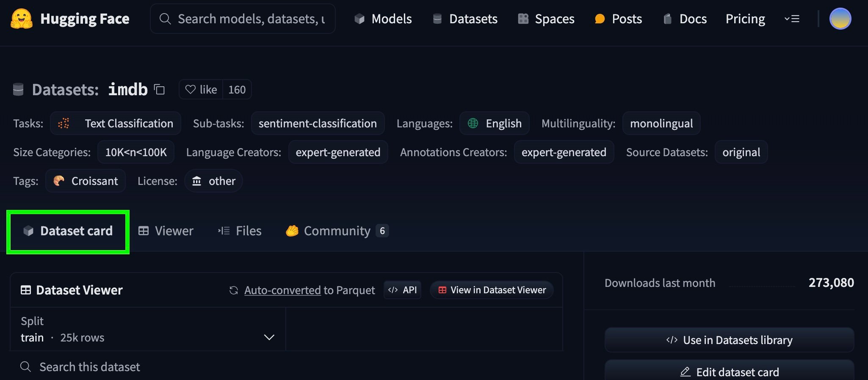Open Docs in the top navigation
Screen dimensions: 868x380
click(x=685, y=19)
